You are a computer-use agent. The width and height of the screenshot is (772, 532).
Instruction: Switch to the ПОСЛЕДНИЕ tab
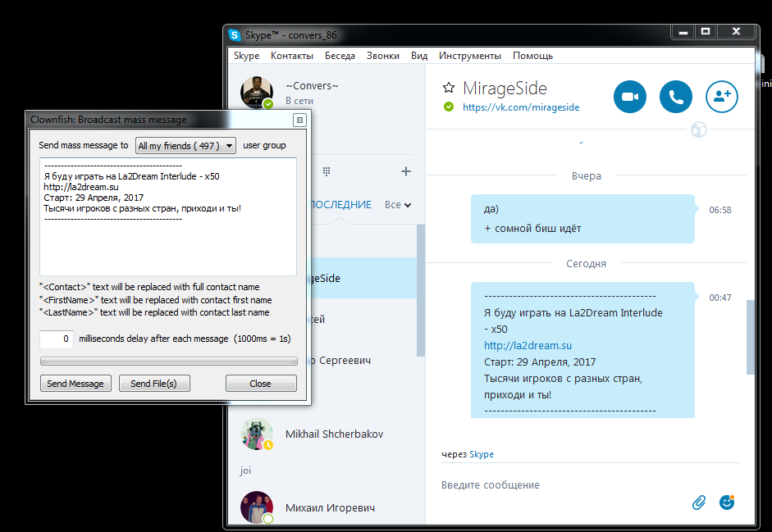point(341,205)
